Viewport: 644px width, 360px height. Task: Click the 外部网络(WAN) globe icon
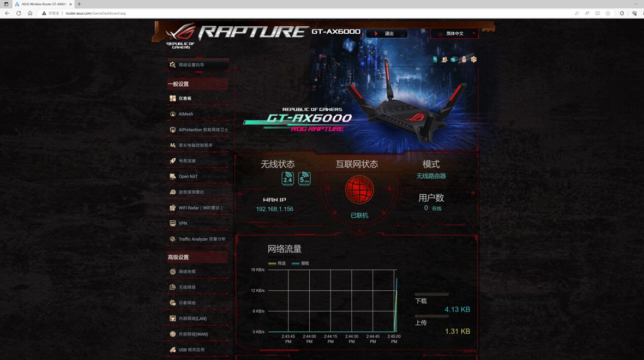click(x=172, y=334)
